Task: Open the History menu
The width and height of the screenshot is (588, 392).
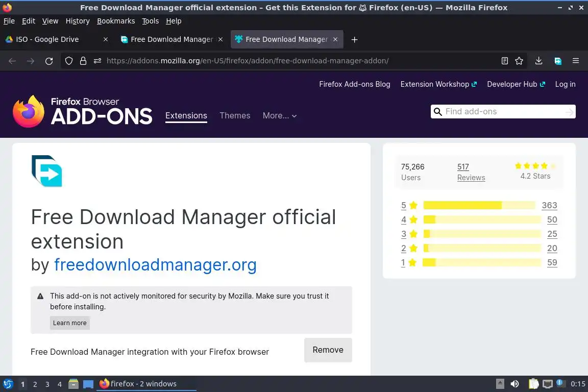Action: 78,21
